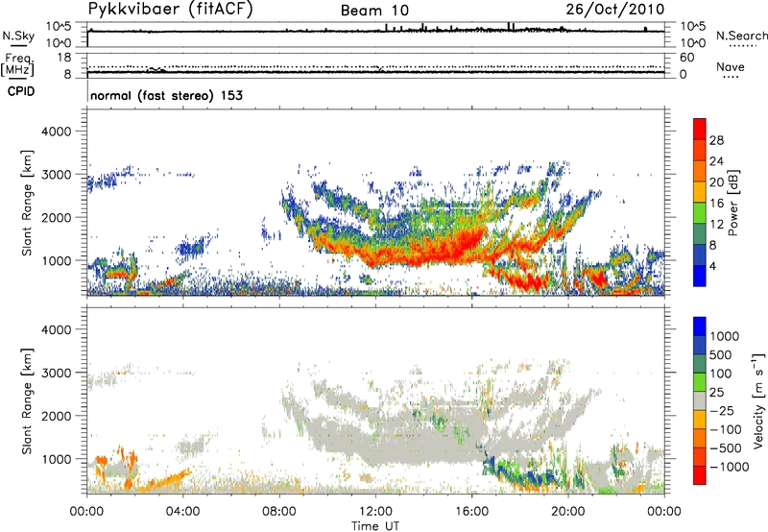Select the 3000 tick of the power panel
Screen dimensions: 768x532
(x=56, y=175)
